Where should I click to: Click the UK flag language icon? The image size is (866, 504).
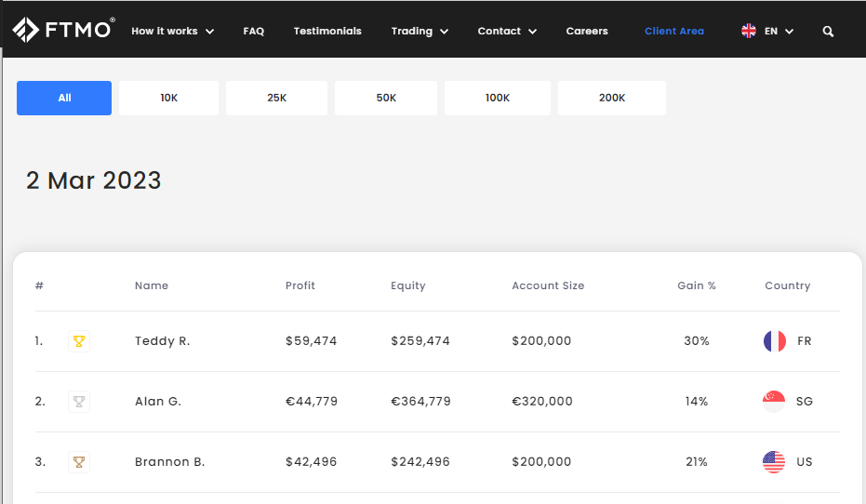(x=749, y=31)
